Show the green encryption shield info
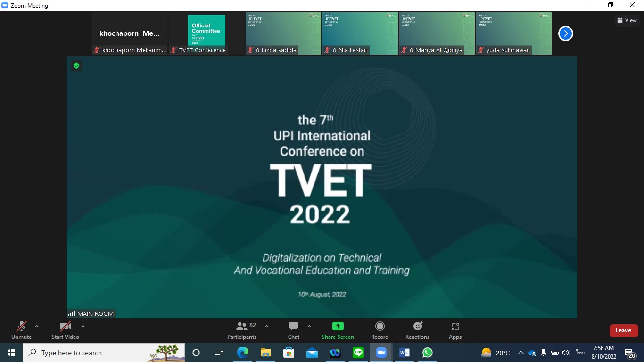Viewport: 644px width, 362px height. click(76, 66)
